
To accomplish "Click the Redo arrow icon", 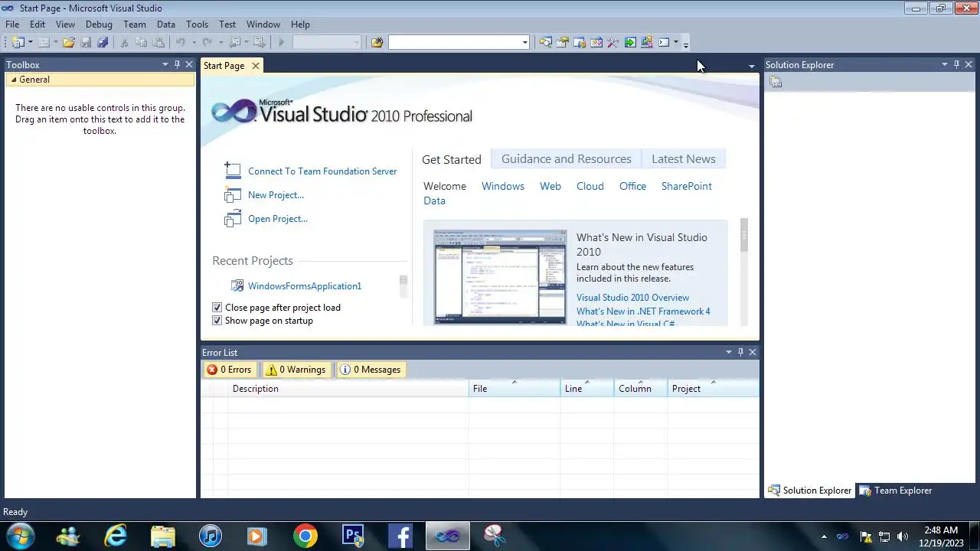I will (x=207, y=43).
